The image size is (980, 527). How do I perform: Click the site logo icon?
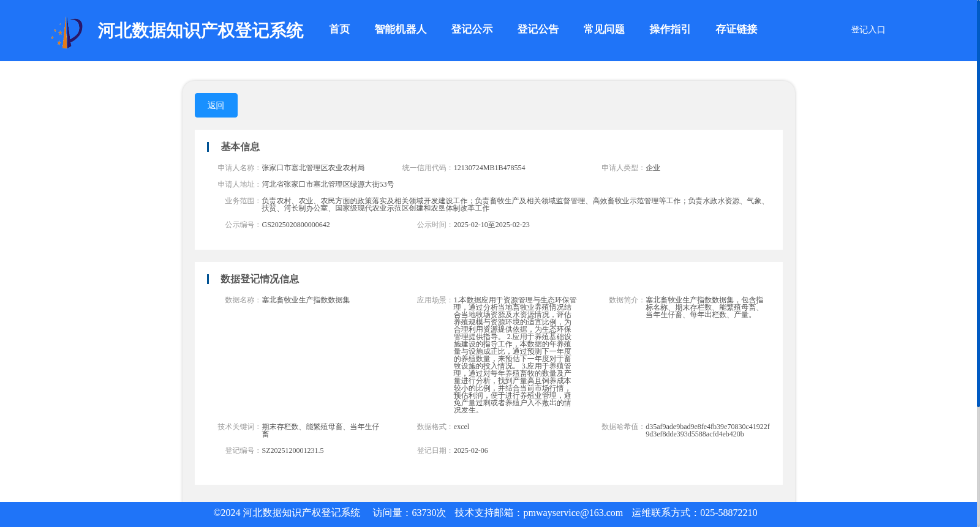point(67,32)
